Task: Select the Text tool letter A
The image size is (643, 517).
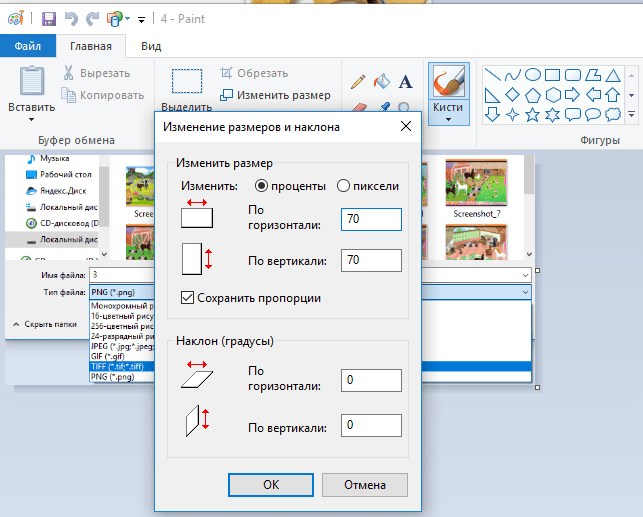Action: point(405,81)
